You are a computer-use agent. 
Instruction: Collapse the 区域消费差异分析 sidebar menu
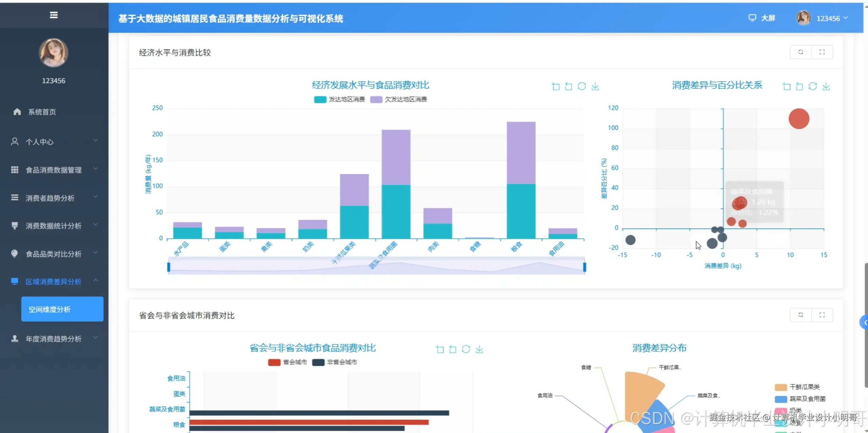pyautogui.click(x=54, y=281)
